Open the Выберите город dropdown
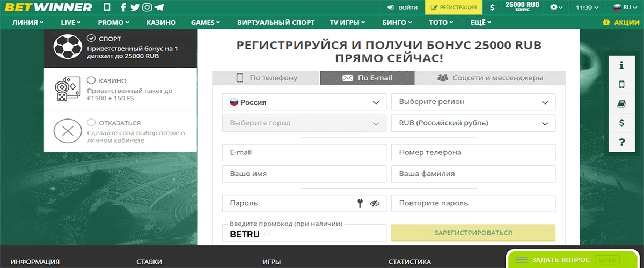The height and width of the screenshot is (268, 644). [x=304, y=123]
